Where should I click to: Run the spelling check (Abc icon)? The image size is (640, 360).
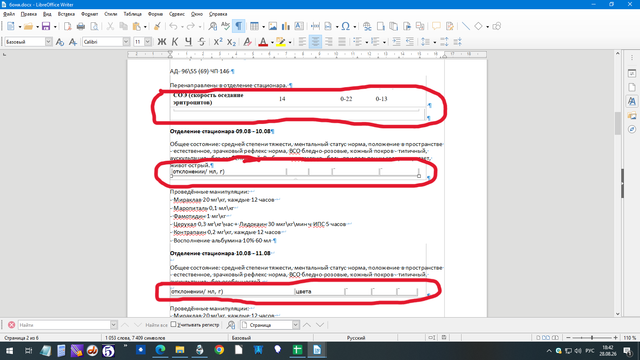click(x=225, y=27)
